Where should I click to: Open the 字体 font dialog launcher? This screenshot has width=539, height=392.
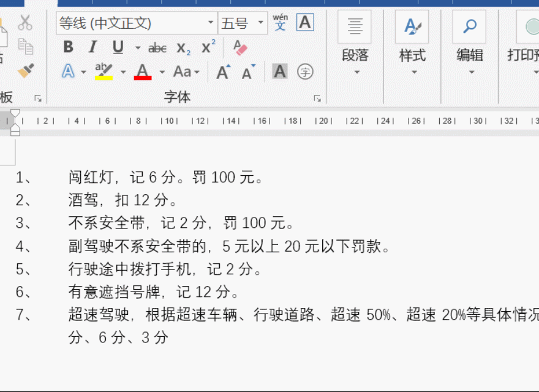click(x=318, y=97)
